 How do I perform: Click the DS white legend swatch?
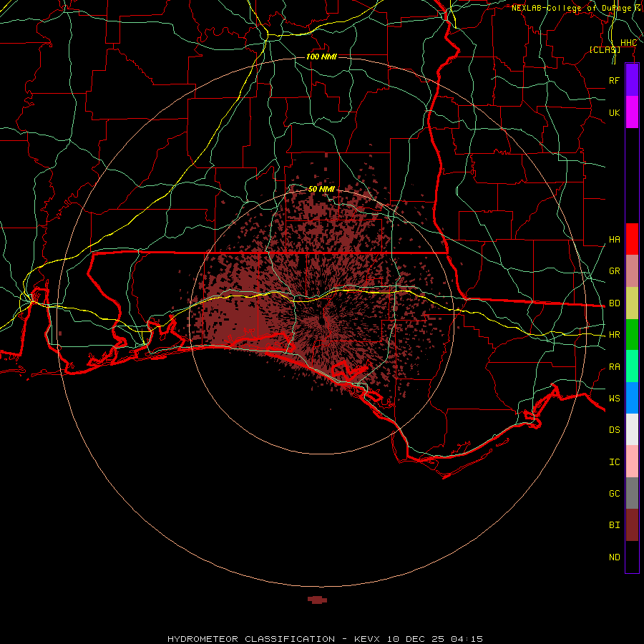[x=632, y=429]
